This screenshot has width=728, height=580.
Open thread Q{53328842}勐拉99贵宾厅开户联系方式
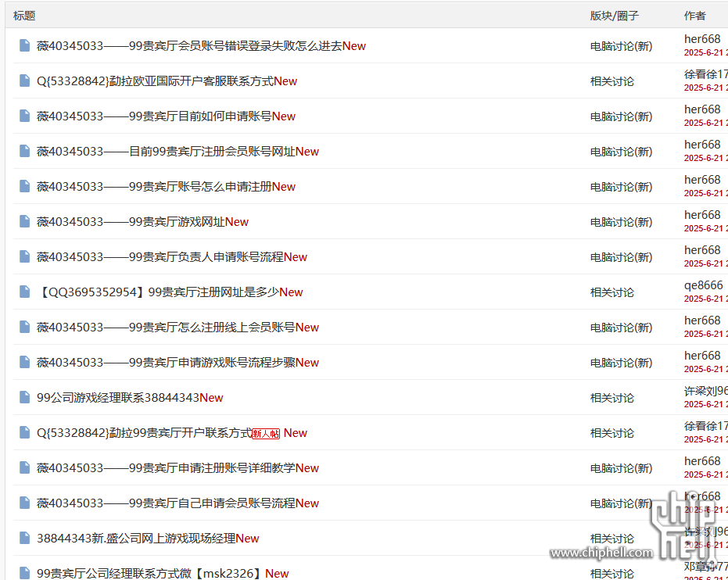click(x=145, y=433)
